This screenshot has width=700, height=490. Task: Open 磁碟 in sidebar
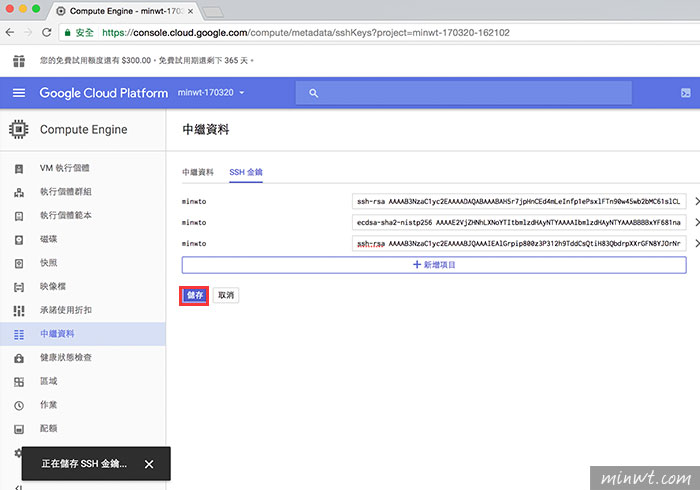coord(49,239)
